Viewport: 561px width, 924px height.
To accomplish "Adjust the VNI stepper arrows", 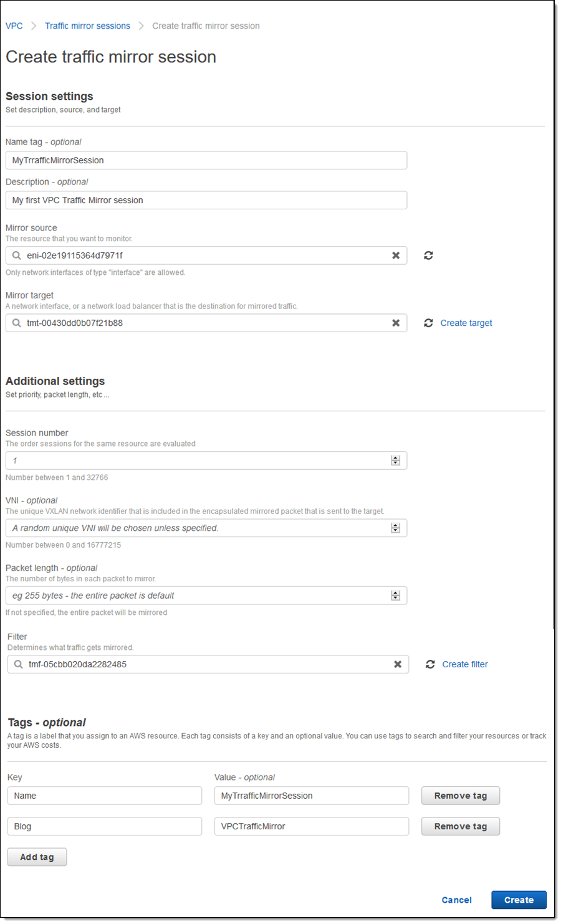I will pyautogui.click(x=395, y=528).
